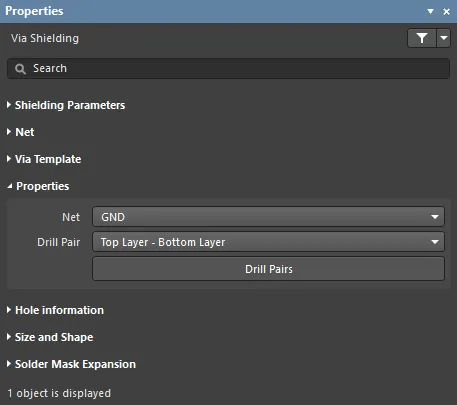The image size is (457, 405).
Task: Expand the Size and Shape section
Action: tap(50, 337)
